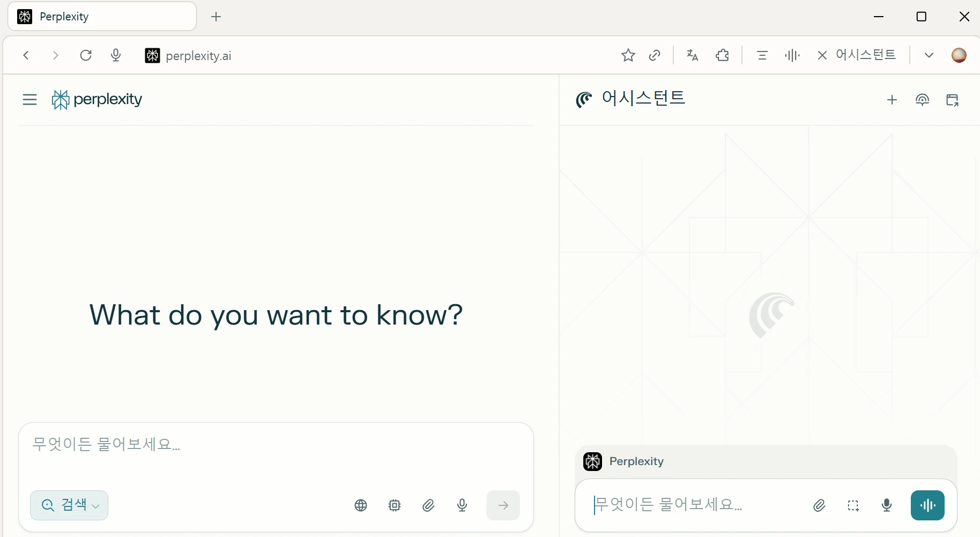Click the translate icon in toolbar
This screenshot has height=537, width=980.
[x=692, y=55]
